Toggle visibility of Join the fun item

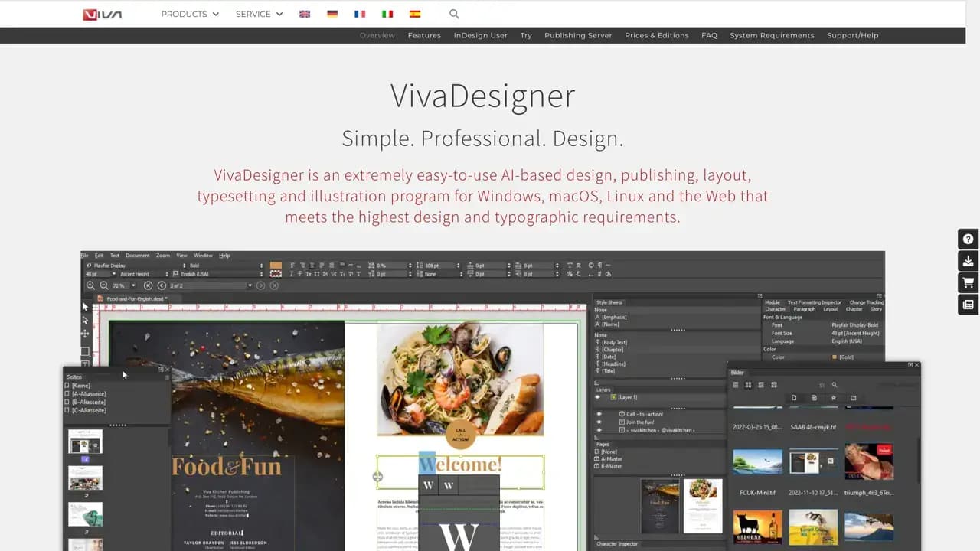coord(599,422)
